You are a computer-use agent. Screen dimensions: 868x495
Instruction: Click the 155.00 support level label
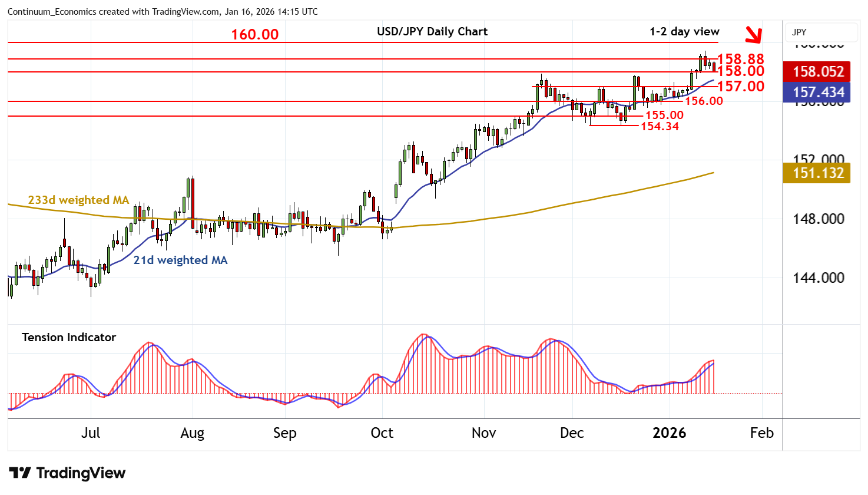coord(664,115)
